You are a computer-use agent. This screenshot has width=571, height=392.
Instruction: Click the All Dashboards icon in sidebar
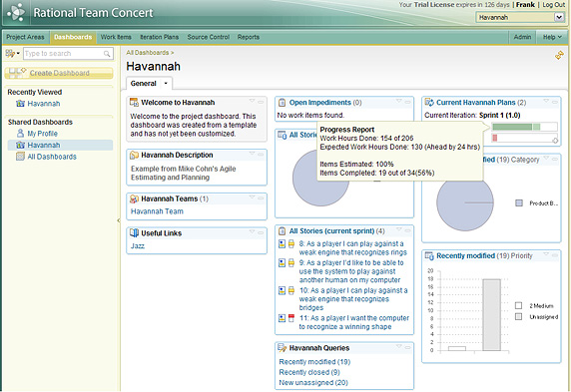(x=20, y=157)
